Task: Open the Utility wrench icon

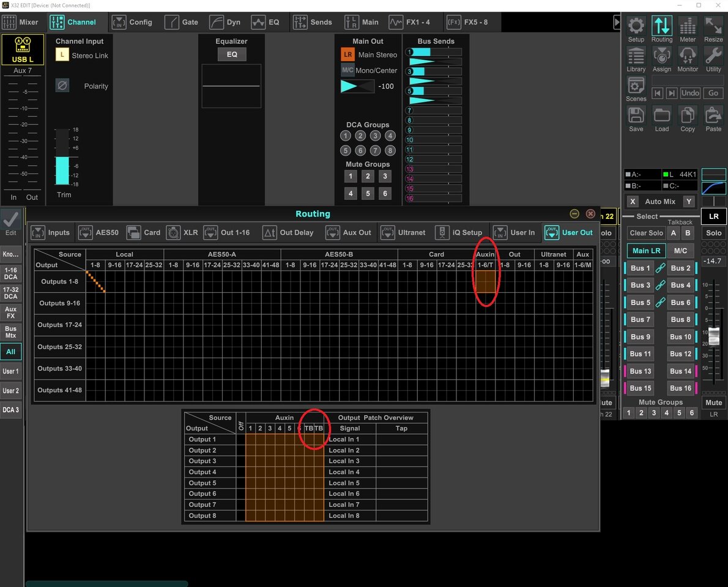Action: (713, 56)
